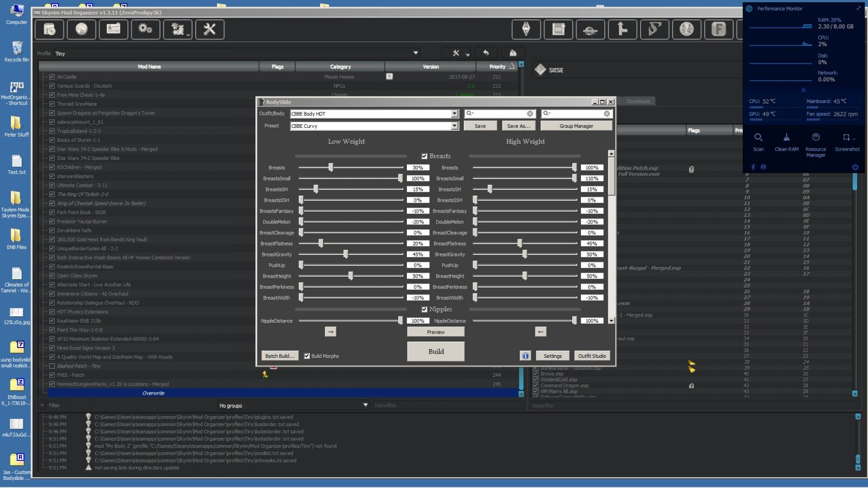Click the Low Weight Breasts 30% value field
Viewport: 868px width, 488px height.
coord(418,168)
